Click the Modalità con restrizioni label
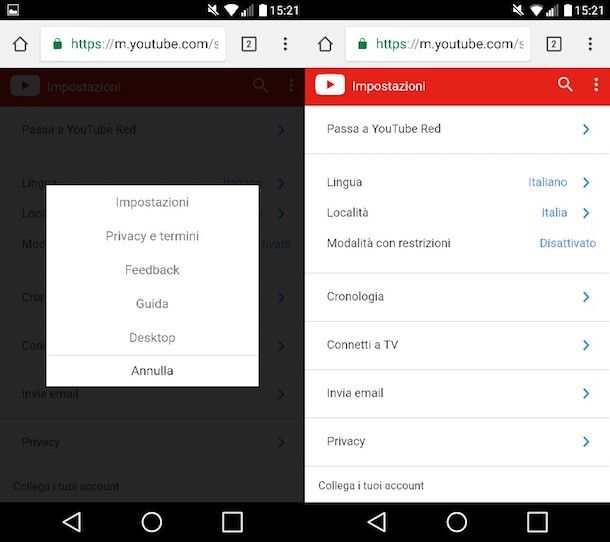 (x=389, y=243)
